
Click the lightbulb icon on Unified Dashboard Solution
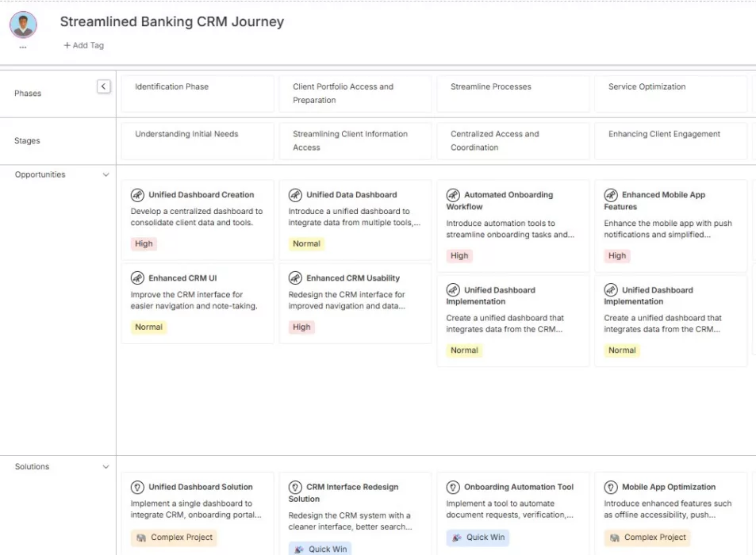point(136,487)
